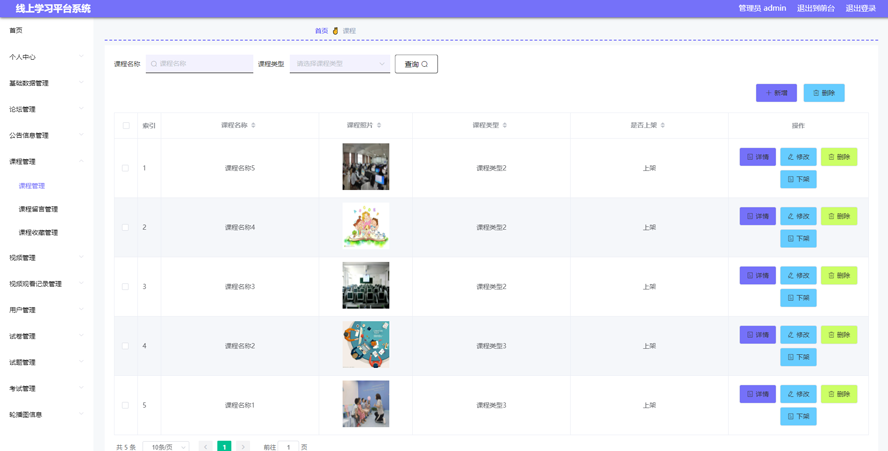Focus the 课程名称 search input
This screenshot has height=451, width=888.
(199, 64)
